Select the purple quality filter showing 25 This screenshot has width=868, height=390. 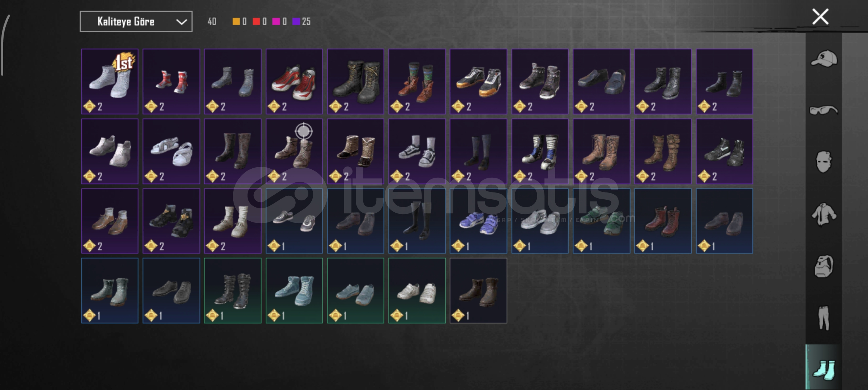[302, 22]
